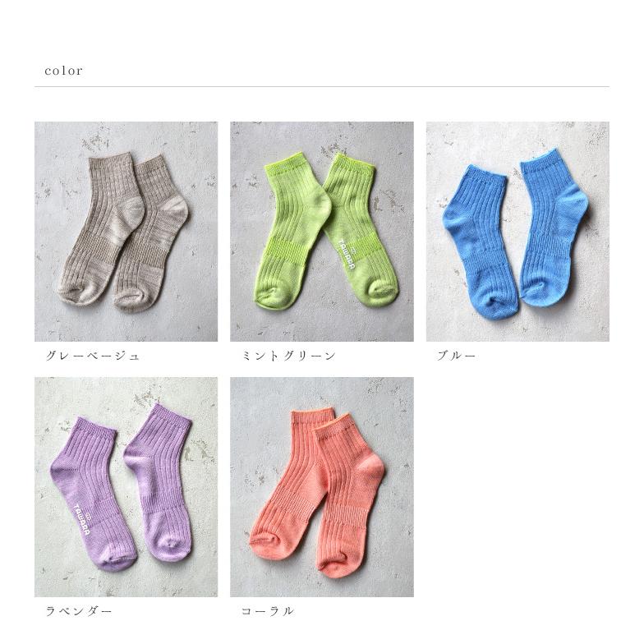
Task: Click TAWARA logo on mint green sock
Action: click(x=347, y=255)
